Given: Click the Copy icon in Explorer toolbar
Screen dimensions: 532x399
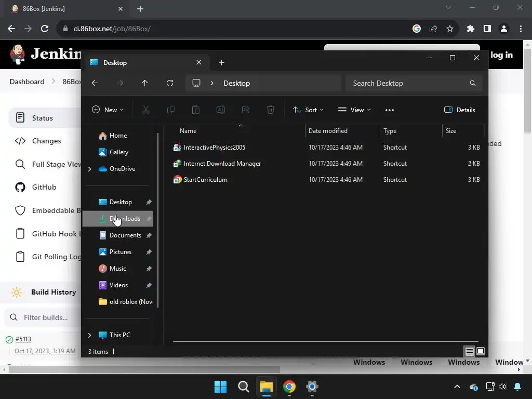Looking at the screenshot, I should point(170,110).
